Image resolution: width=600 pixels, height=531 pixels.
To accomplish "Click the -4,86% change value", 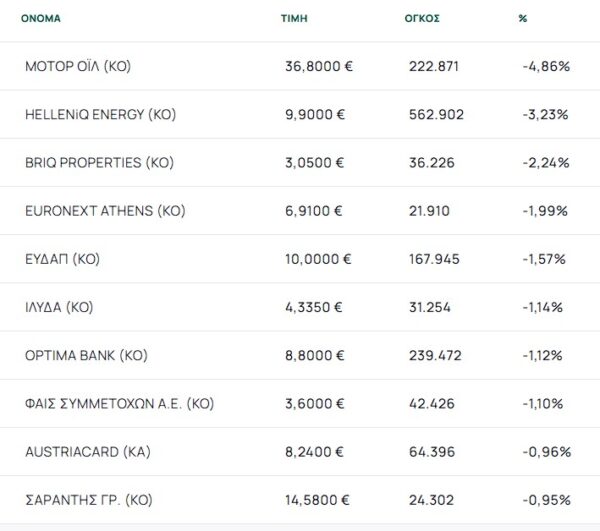I will point(546,66).
